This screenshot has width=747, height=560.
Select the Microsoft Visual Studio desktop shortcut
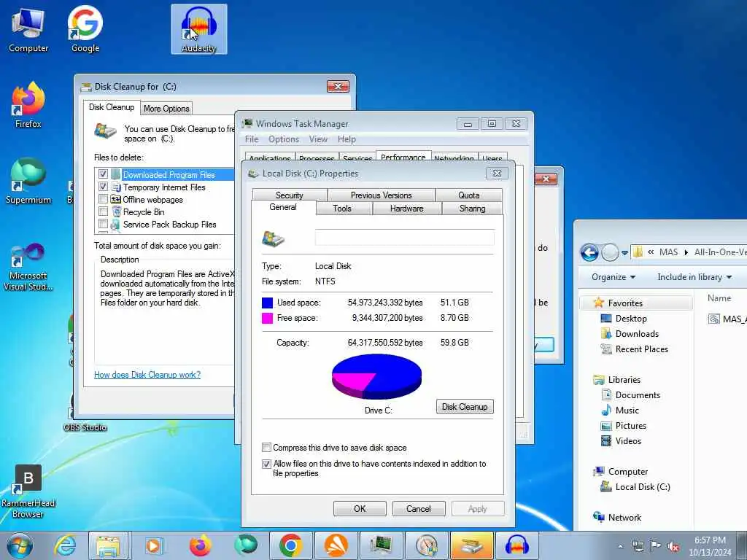pyautogui.click(x=28, y=267)
